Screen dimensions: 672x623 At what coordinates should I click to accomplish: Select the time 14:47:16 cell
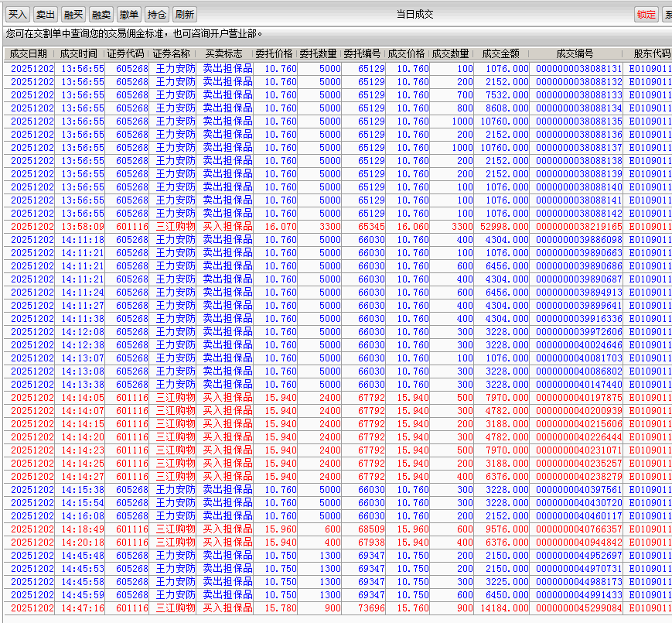coord(82,608)
